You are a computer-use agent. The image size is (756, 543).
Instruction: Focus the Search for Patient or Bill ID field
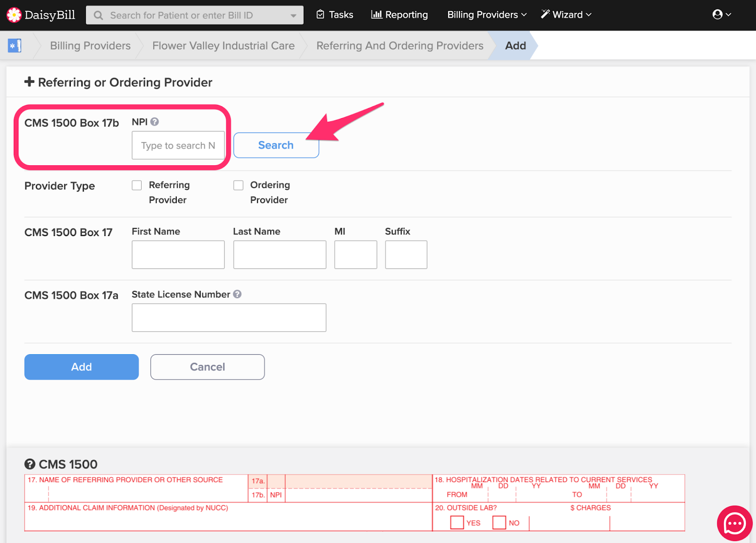coord(195,15)
